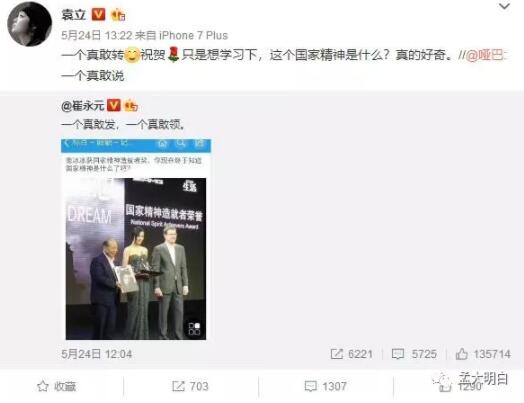Click the username 袁立
Screen dimensions: 524x403
[x=74, y=15]
